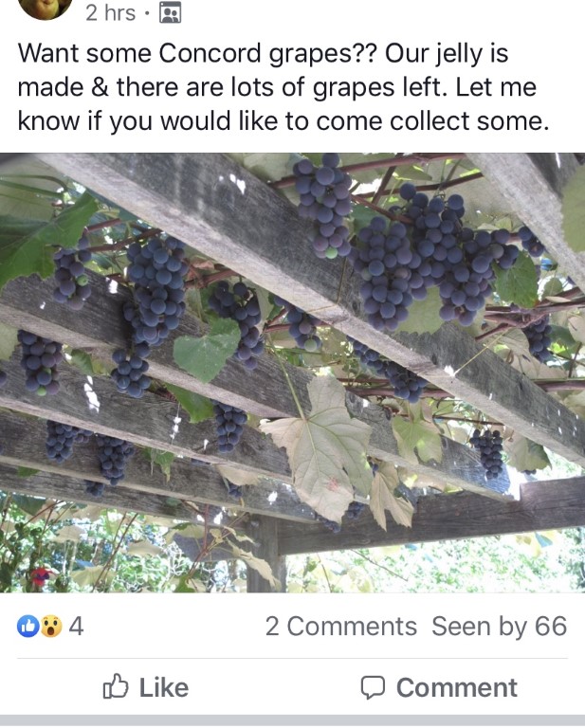The width and height of the screenshot is (585, 728).
Task: Tap "Seen by 66" viewer list
Action: 499,626
